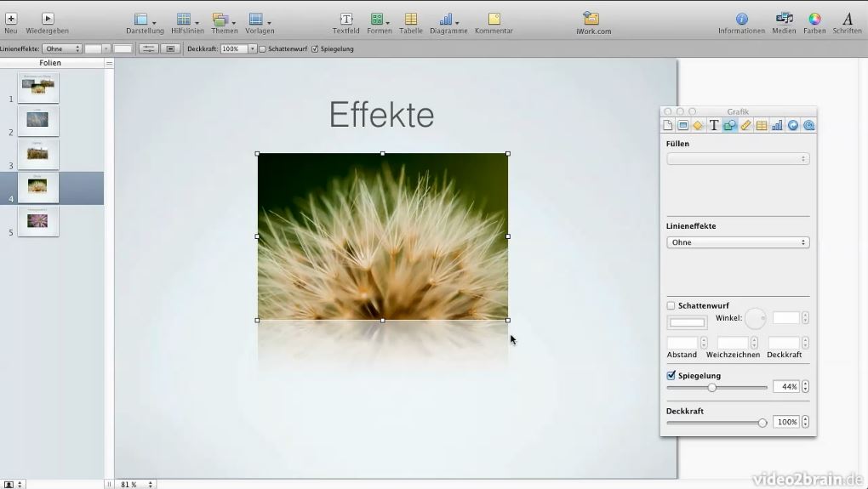
Task: Open the Themen themes menu
Action: pos(224,23)
